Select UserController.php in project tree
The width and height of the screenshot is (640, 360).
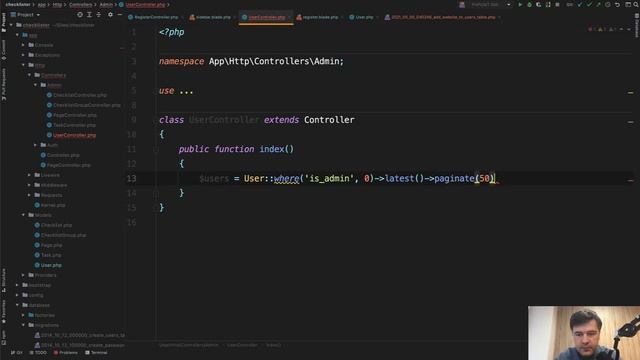(x=71, y=135)
